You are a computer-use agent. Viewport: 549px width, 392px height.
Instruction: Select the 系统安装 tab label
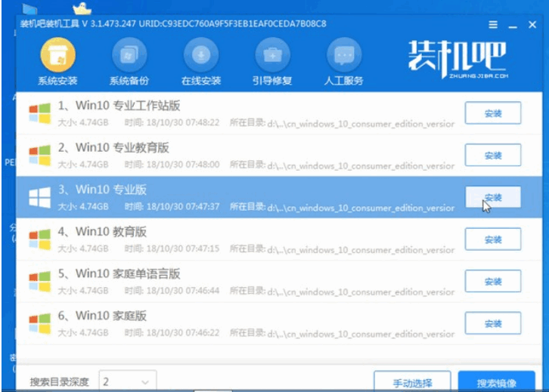point(57,81)
